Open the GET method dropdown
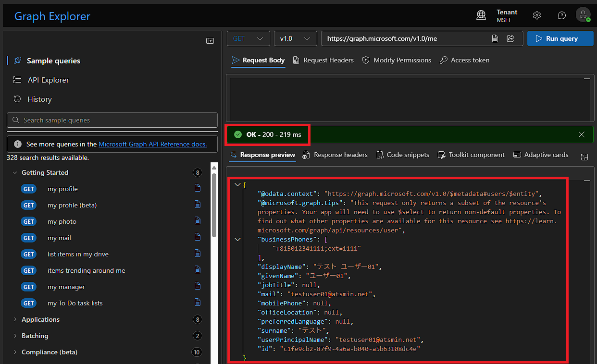 [248, 38]
